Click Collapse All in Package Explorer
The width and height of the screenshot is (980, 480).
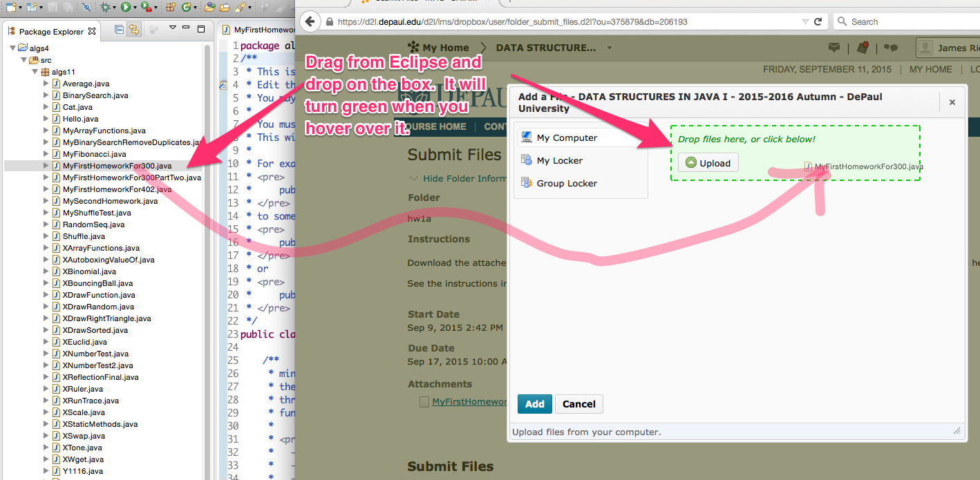coord(119,29)
